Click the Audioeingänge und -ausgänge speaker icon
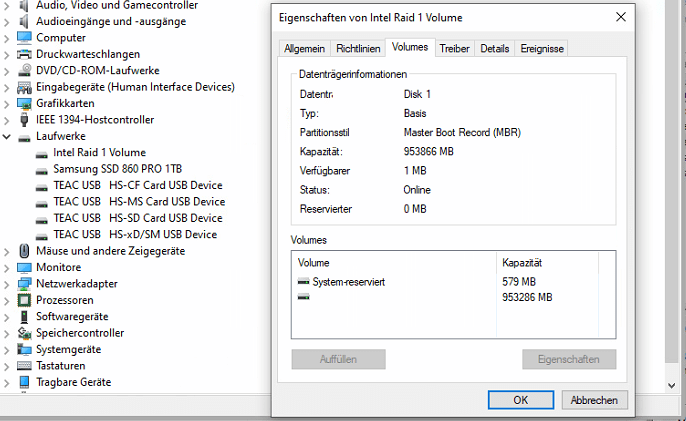 (x=24, y=21)
